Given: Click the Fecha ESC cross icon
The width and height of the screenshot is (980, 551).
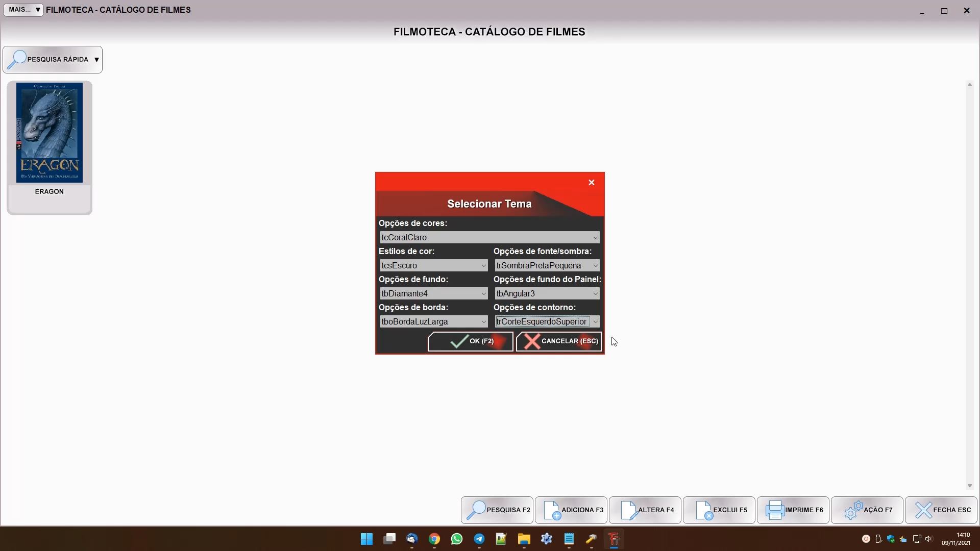Looking at the screenshot, I should point(923,510).
